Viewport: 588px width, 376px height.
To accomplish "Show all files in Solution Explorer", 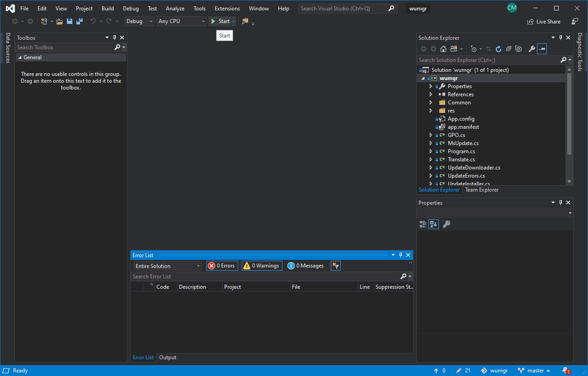I will 518,49.
